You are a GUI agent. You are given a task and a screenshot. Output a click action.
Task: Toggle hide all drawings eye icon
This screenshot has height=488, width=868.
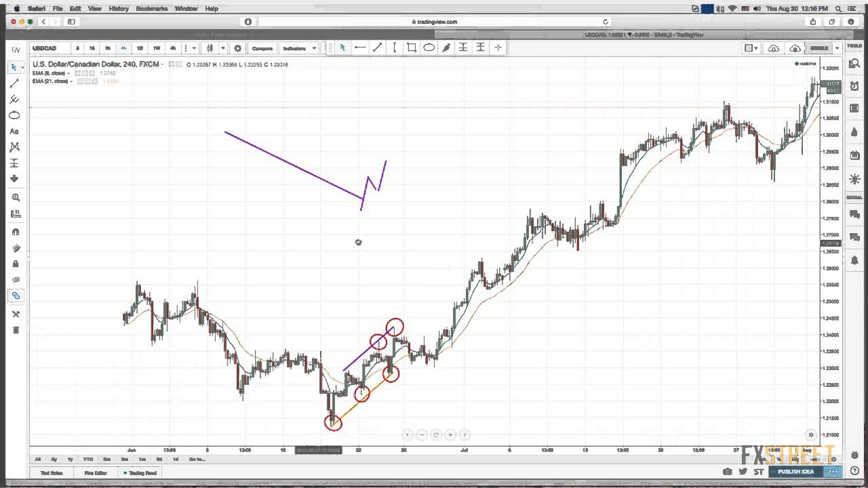click(16, 279)
